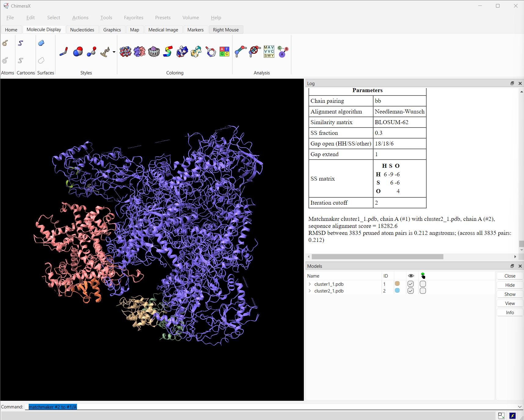The width and height of the screenshot is (524, 420).
Task: Color by nucleotide ATGC icon
Action: coord(224,52)
